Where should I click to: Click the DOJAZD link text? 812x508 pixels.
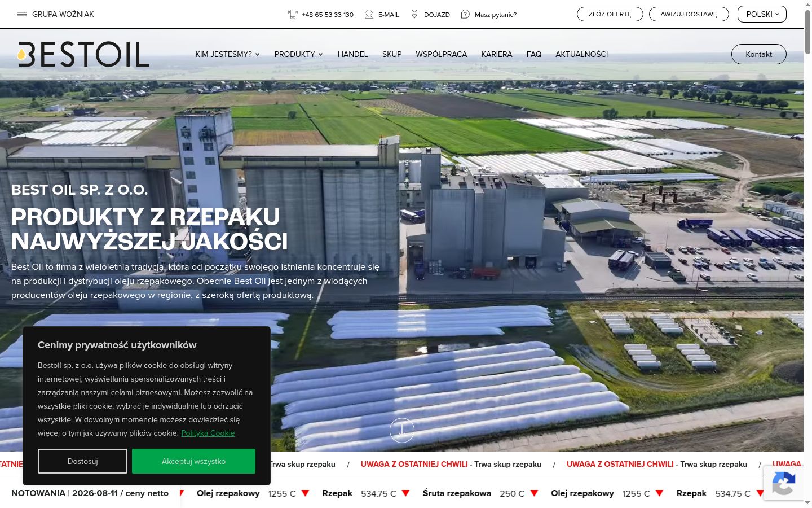point(437,15)
